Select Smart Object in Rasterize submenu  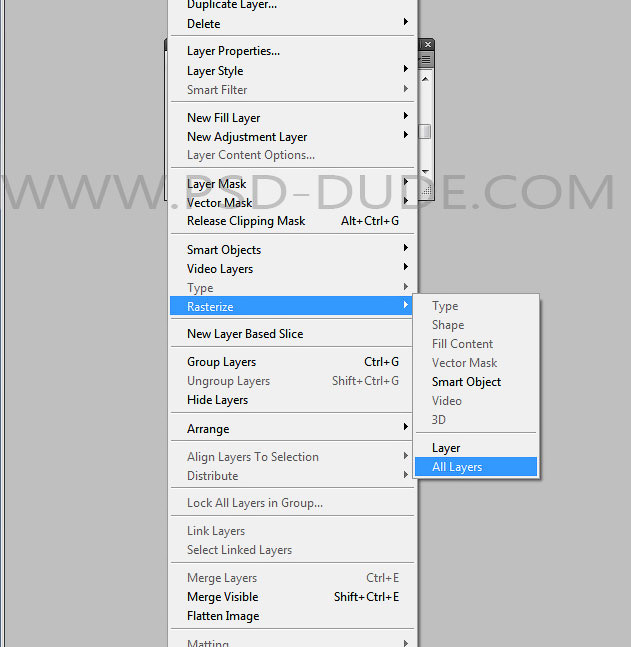pos(466,382)
